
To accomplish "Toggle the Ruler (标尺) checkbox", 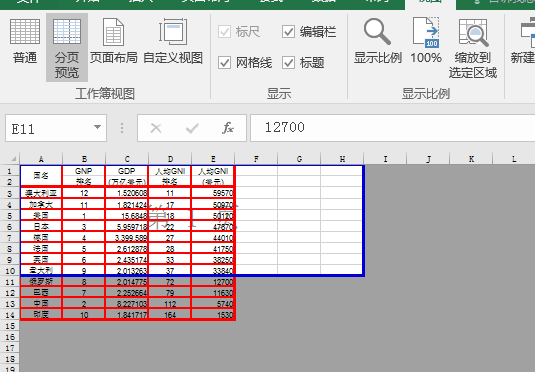I will [x=224, y=32].
